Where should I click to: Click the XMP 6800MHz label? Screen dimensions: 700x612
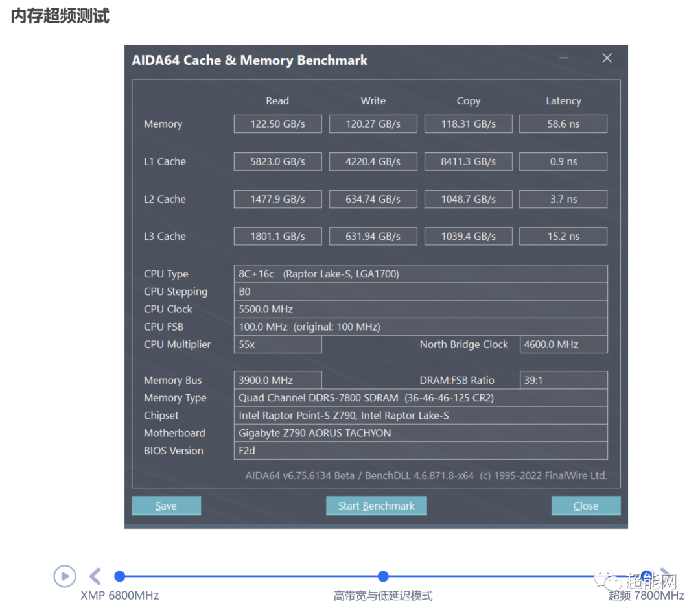120,596
